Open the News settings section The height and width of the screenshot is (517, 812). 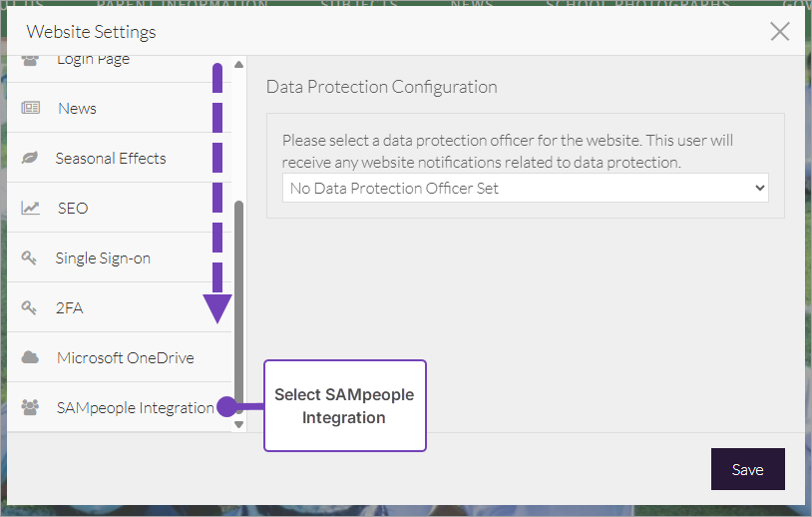pos(77,108)
